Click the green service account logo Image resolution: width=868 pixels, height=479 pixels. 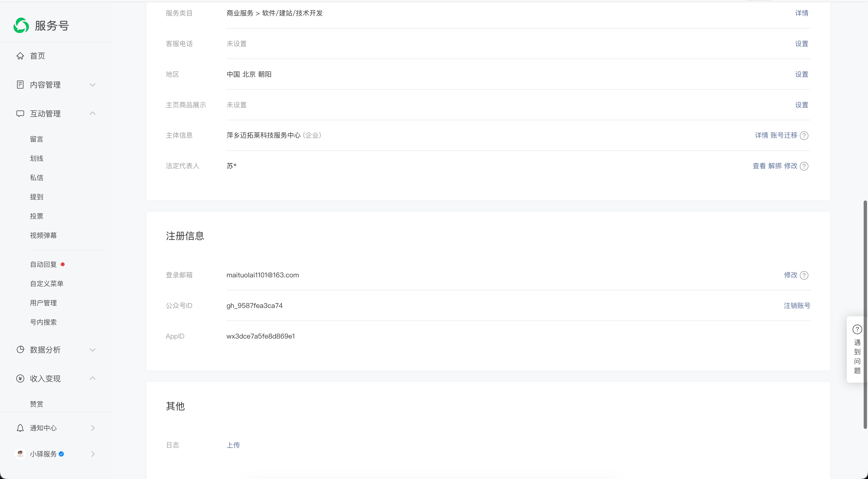pyautogui.click(x=21, y=26)
